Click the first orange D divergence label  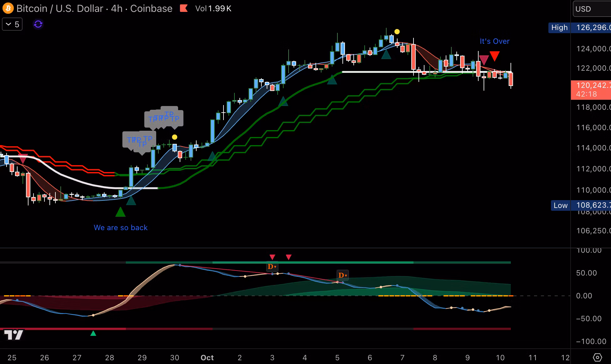(x=272, y=267)
